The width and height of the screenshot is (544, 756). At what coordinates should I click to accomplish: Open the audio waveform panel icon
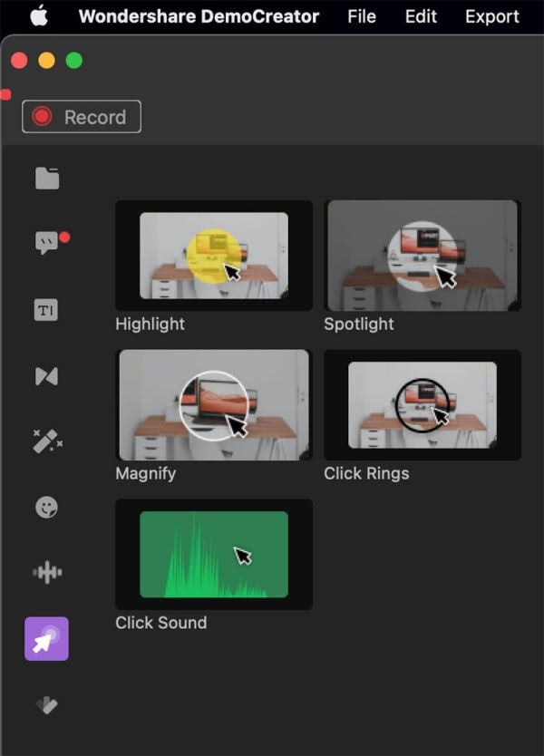point(47,572)
